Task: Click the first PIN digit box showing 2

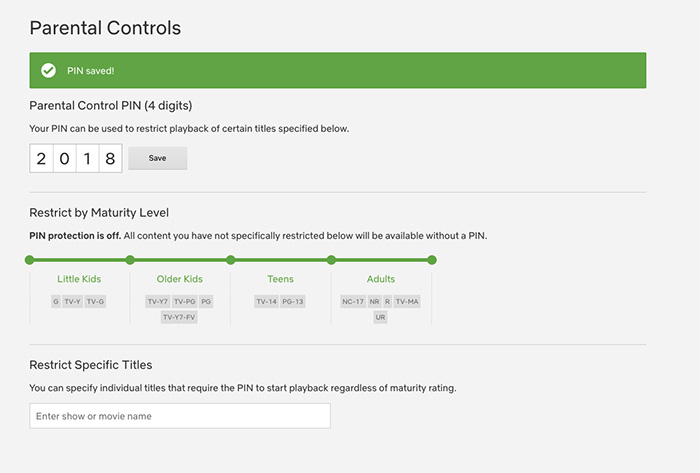Action: [41, 158]
